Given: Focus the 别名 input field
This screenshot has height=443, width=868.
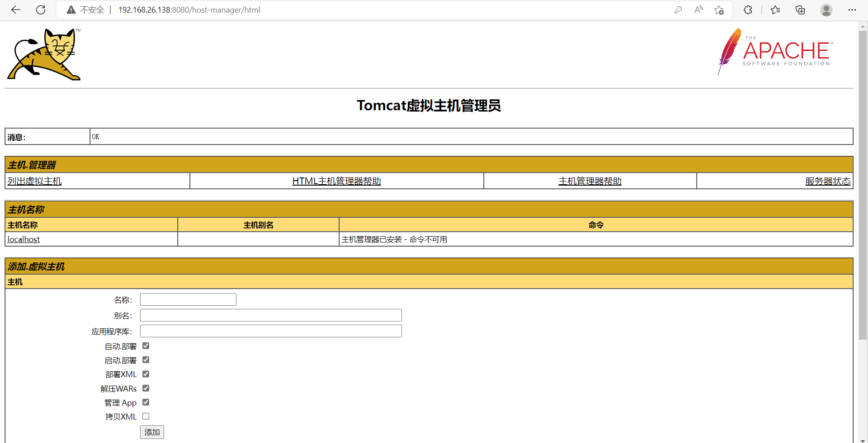Looking at the screenshot, I should pyautogui.click(x=271, y=315).
